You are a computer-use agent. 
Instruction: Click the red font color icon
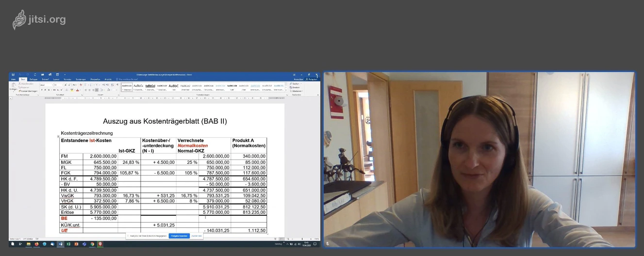pyautogui.click(x=78, y=90)
